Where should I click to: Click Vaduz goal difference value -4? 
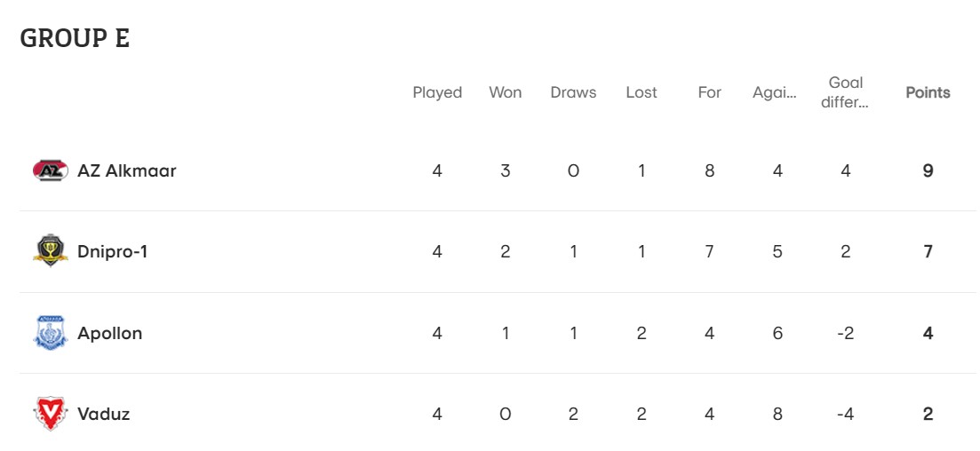click(x=846, y=414)
